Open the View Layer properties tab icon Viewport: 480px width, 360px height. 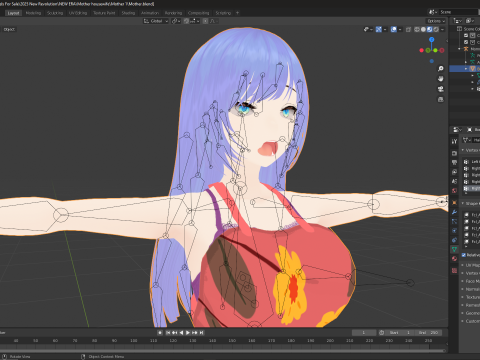454,172
